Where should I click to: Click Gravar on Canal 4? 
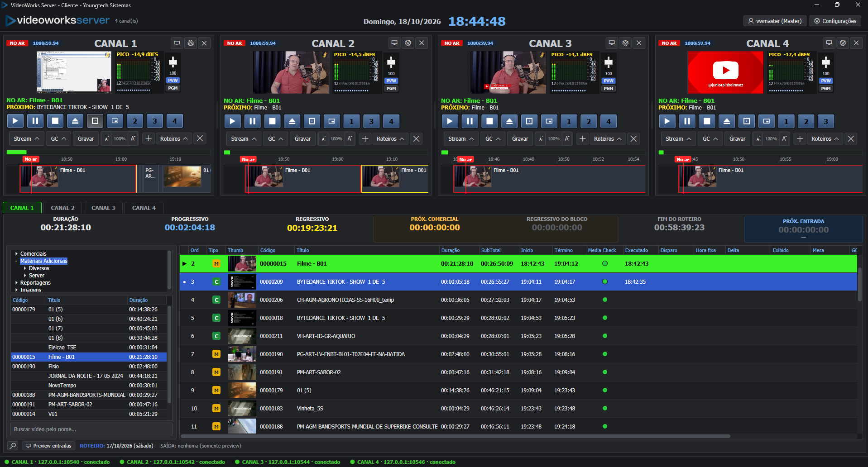coord(737,139)
